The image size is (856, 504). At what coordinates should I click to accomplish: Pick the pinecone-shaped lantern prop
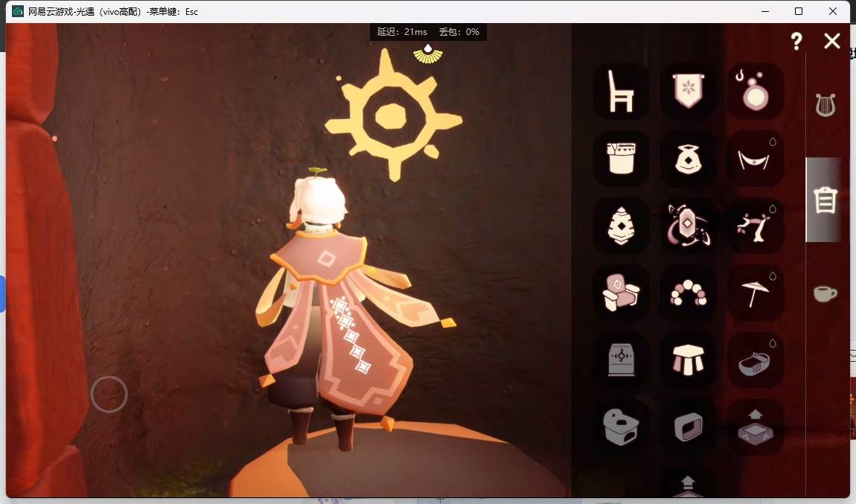(x=621, y=226)
